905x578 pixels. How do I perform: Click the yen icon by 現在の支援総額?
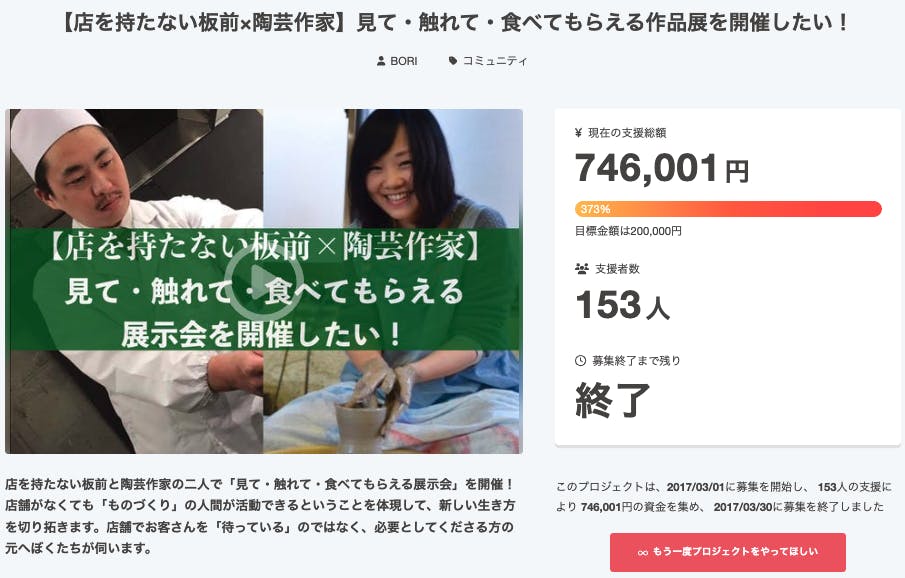point(578,133)
